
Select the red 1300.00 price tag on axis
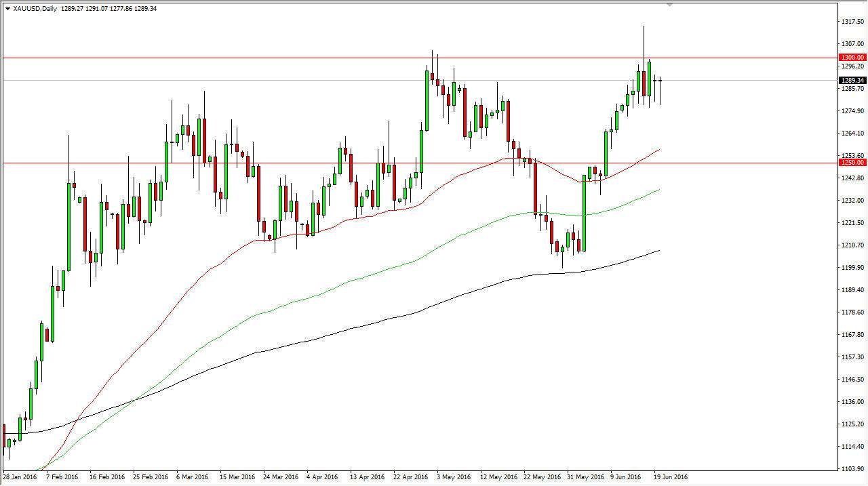852,58
